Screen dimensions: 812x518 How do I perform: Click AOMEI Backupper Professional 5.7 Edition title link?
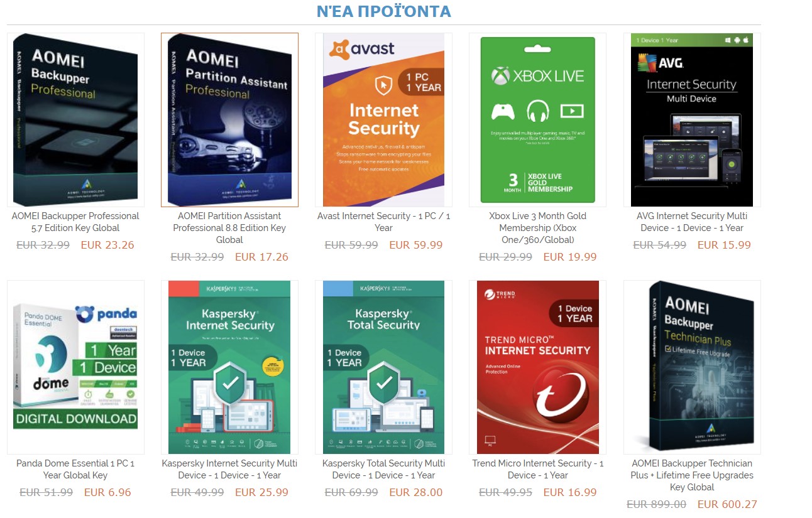click(x=75, y=222)
